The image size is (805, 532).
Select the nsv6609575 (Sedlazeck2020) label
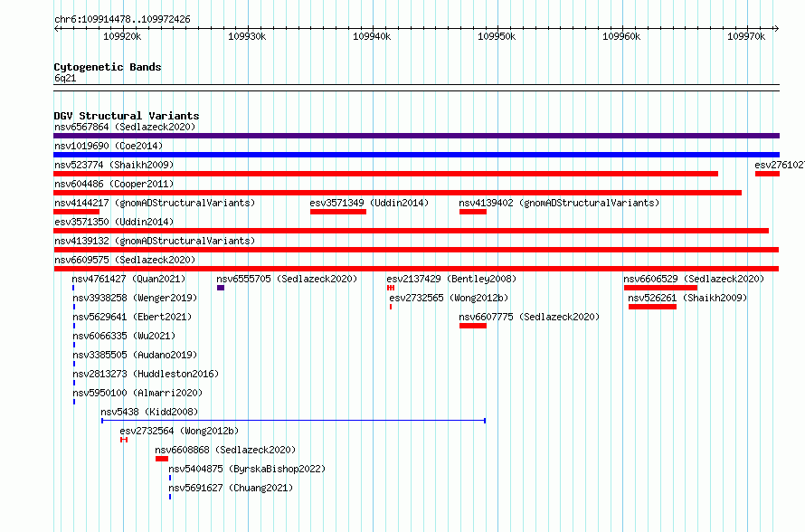[x=125, y=260]
